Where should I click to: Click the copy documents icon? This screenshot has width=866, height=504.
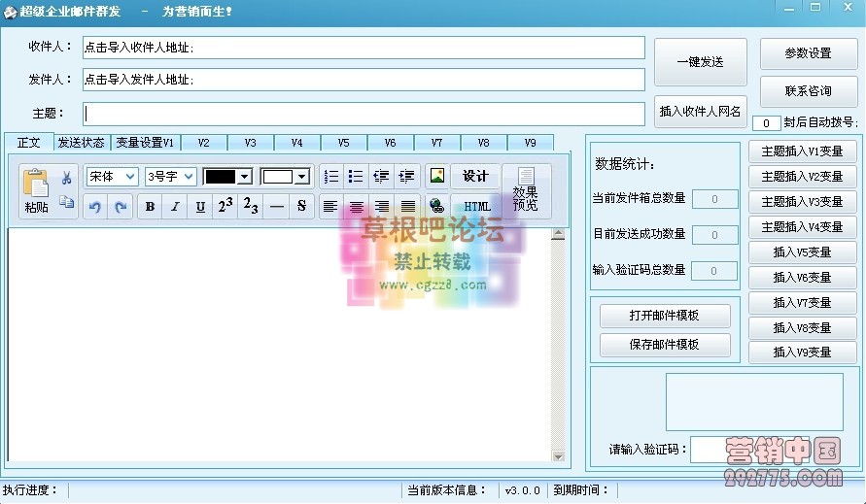tap(67, 202)
